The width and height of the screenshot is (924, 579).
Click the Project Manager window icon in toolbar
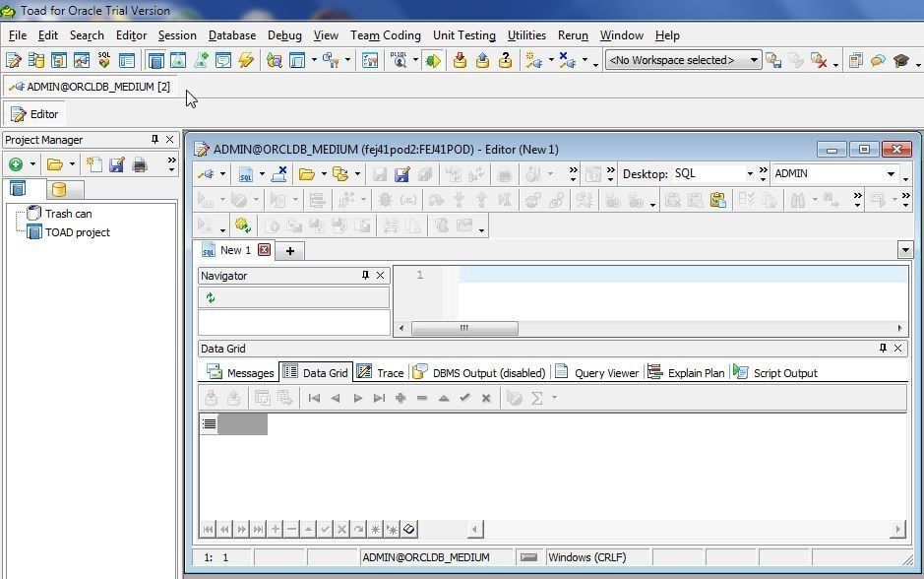156,60
